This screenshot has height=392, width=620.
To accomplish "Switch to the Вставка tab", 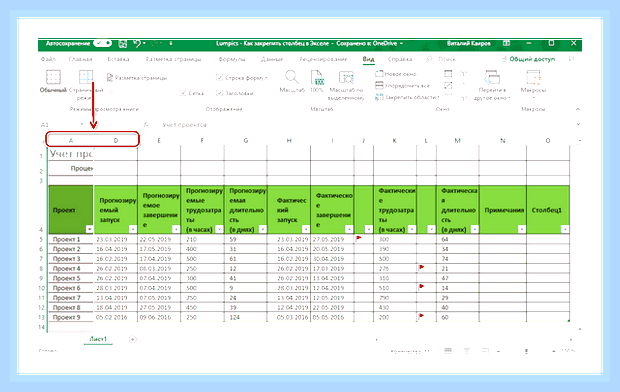I will [x=118, y=59].
